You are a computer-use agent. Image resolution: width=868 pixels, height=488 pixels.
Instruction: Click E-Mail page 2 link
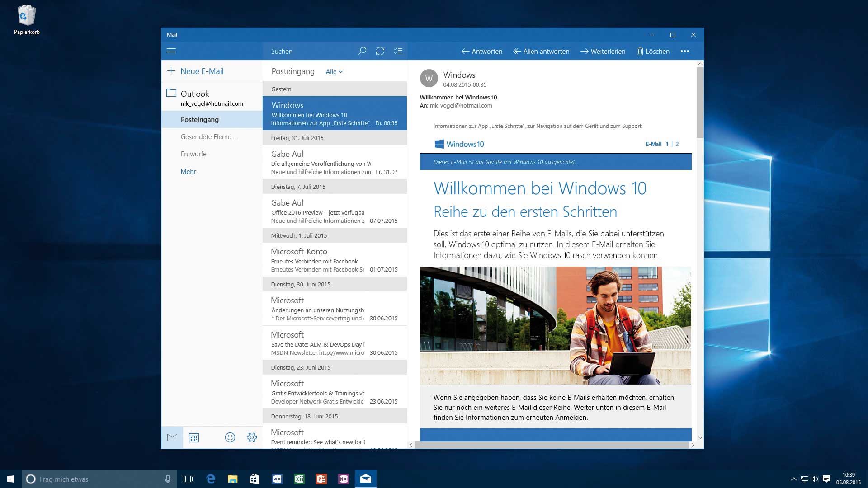(677, 144)
